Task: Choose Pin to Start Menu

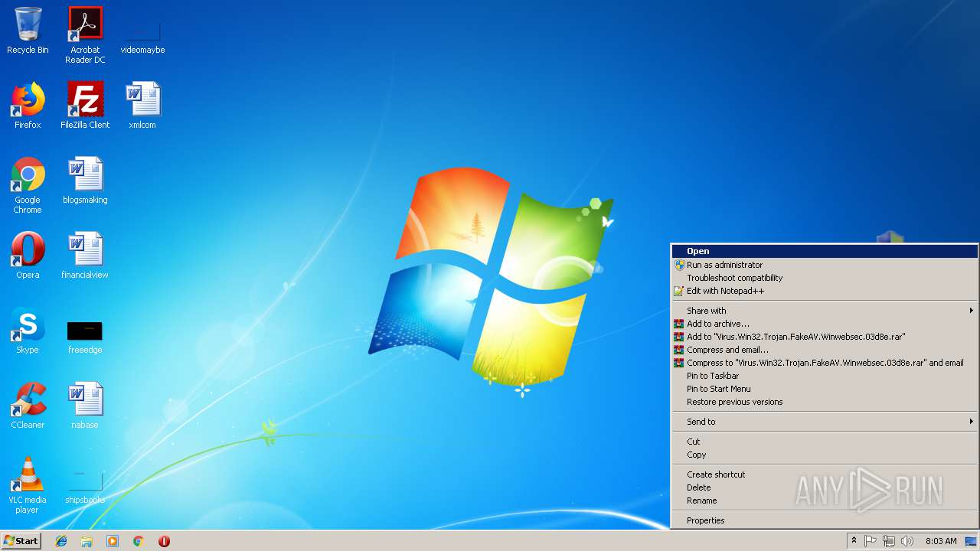Action: [x=825, y=389]
